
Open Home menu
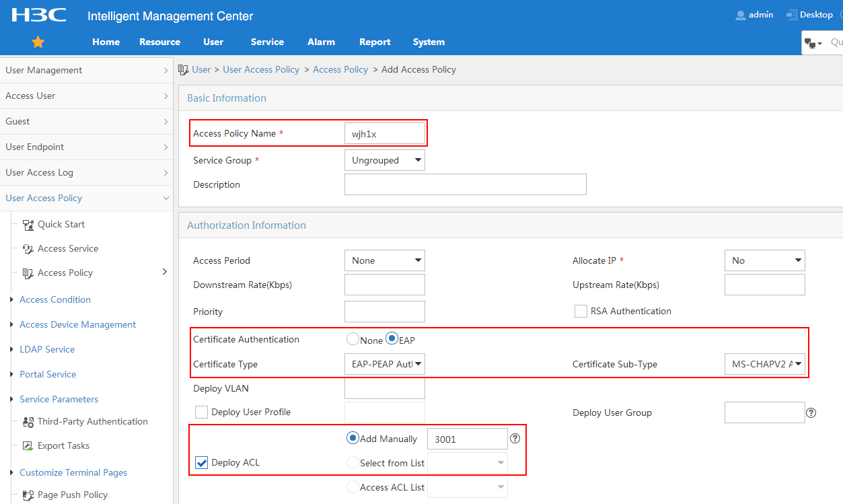click(x=106, y=42)
